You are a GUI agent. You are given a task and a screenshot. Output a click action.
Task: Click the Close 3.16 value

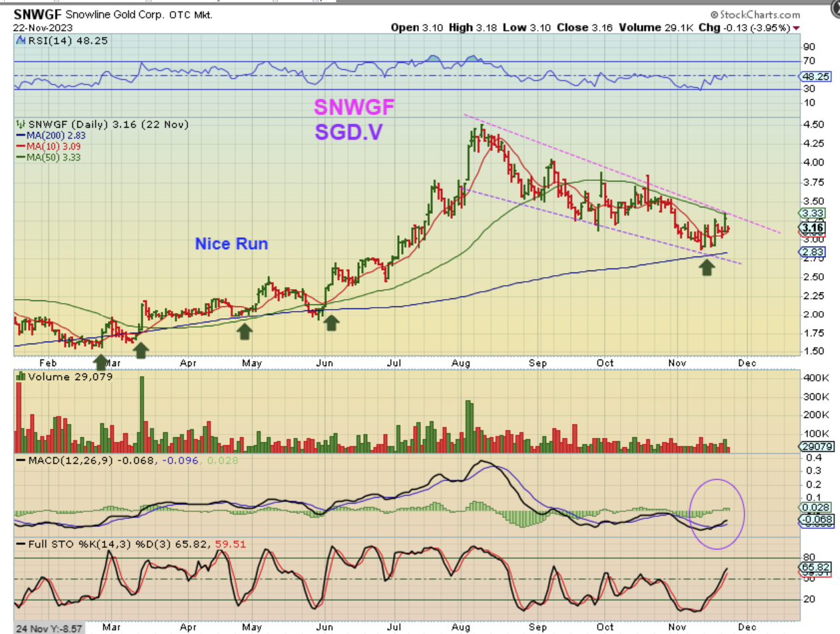pos(585,28)
